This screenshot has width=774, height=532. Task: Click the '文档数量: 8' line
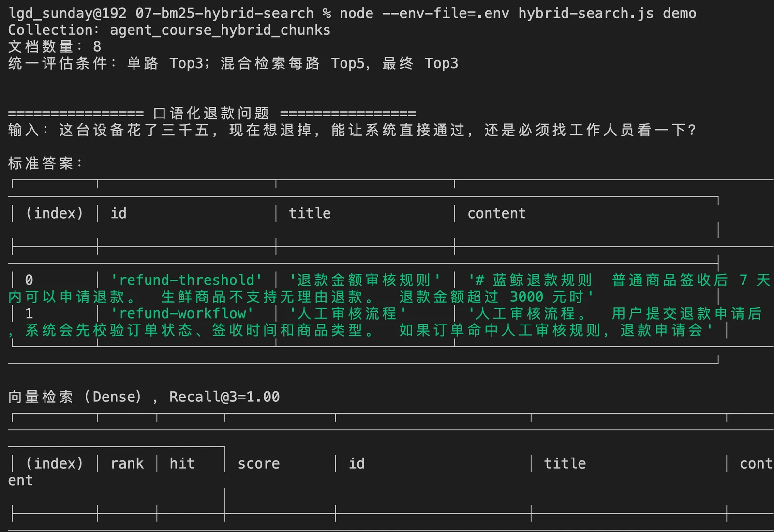(x=55, y=46)
